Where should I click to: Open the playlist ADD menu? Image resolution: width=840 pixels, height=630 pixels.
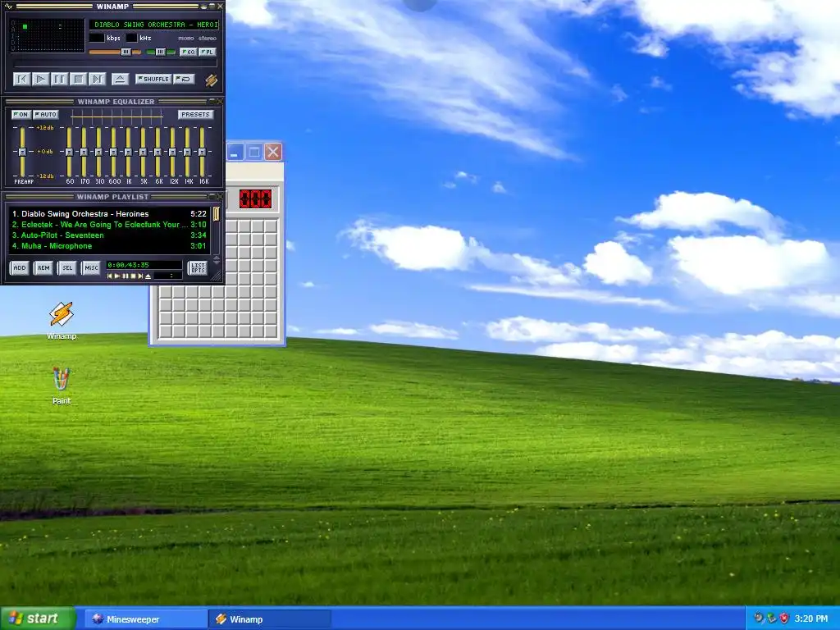(20, 268)
